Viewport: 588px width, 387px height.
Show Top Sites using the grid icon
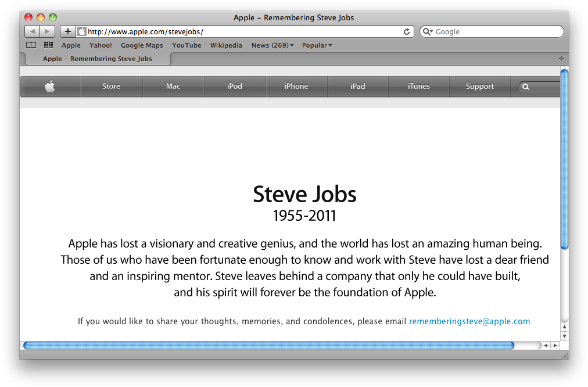(x=48, y=45)
